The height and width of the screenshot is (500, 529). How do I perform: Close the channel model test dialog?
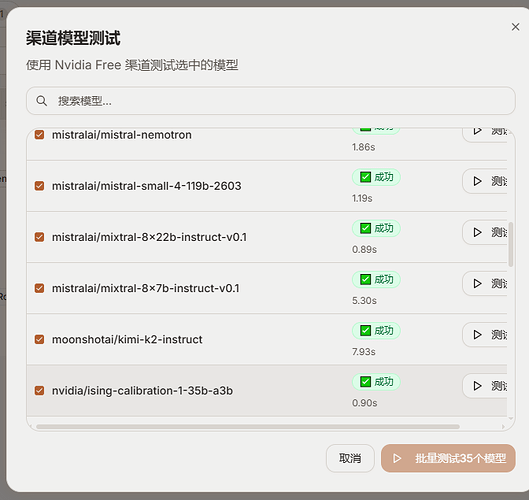[x=515, y=27]
